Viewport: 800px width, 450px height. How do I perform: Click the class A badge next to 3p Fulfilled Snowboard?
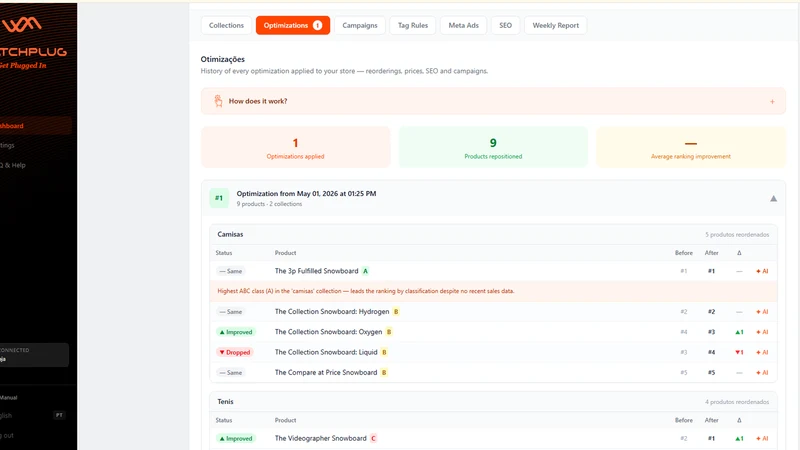(x=365, y=271)
